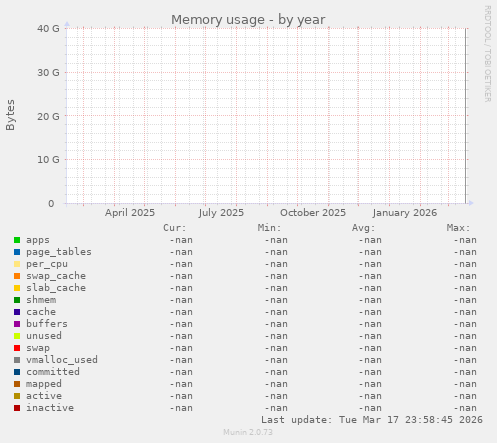Click the 'Min:' column header

coord(269,228)
